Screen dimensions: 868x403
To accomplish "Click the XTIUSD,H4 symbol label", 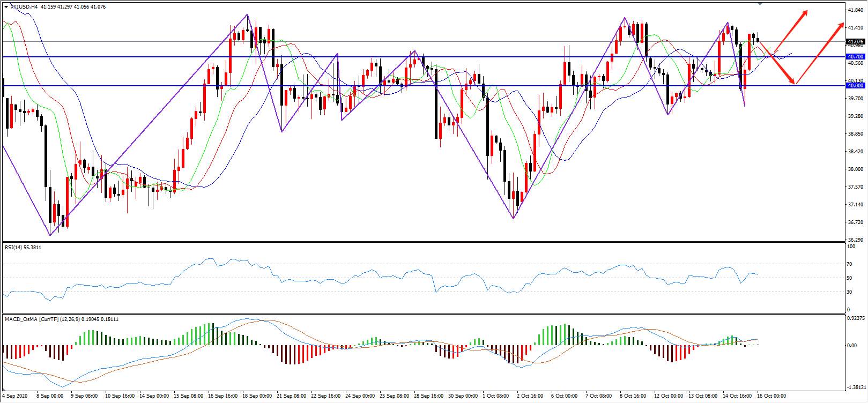I will point(24,6).
